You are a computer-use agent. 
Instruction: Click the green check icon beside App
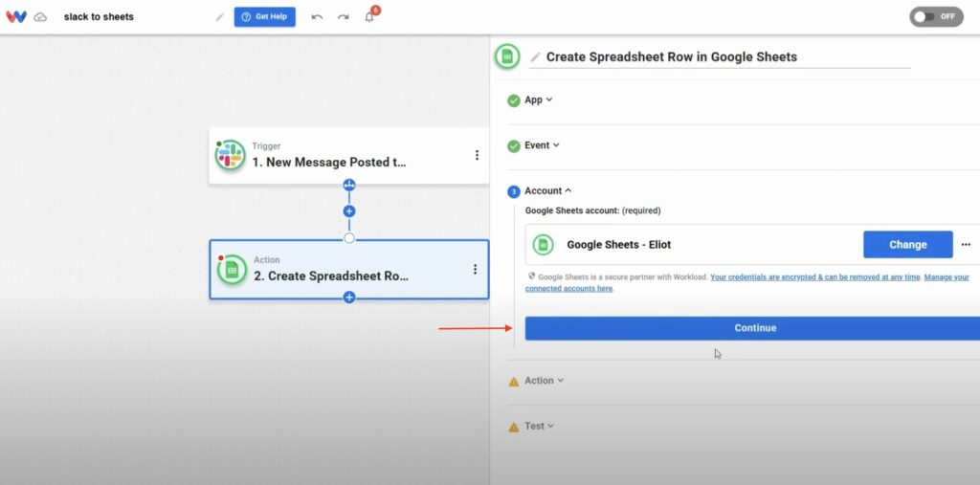tap(514, 100)
